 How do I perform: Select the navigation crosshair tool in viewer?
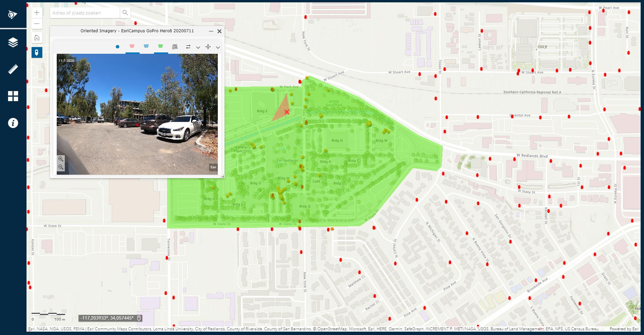pyautogui.click(x=208, y=47)
